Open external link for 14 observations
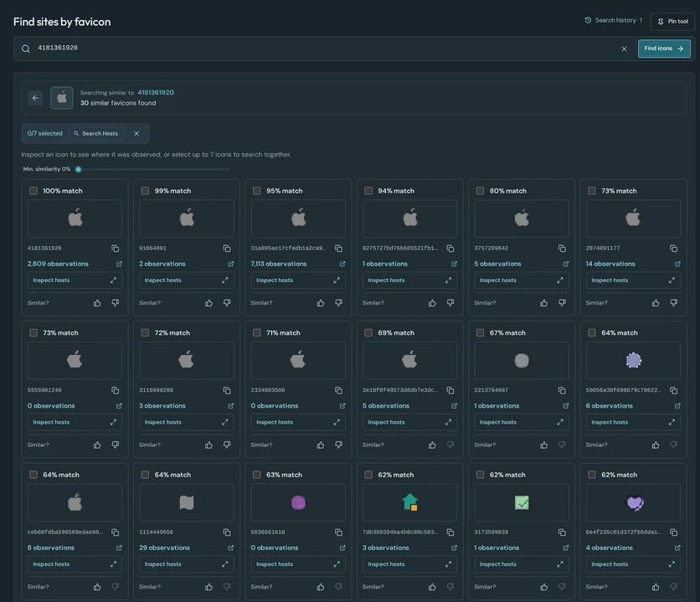The width and height of the screenshot is (700, 602). pos(677,264)
